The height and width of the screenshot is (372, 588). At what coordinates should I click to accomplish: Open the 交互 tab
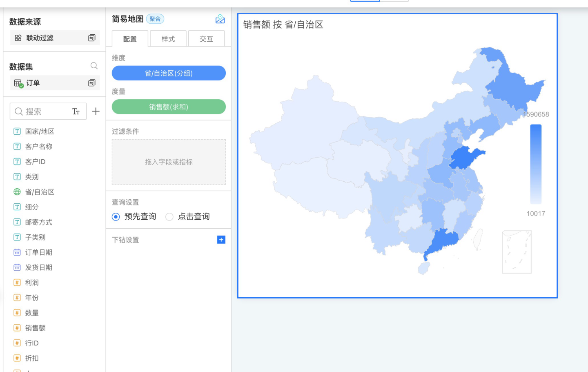click(x=206, y=39)
